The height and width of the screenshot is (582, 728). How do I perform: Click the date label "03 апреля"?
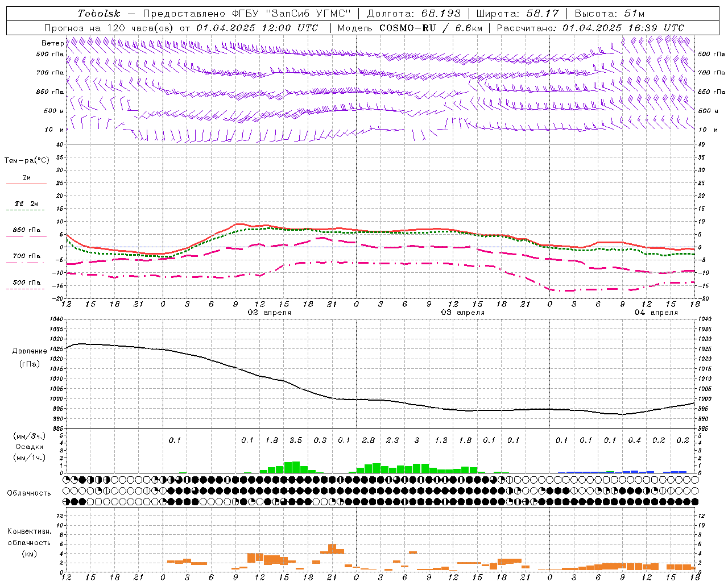(463, 313)
